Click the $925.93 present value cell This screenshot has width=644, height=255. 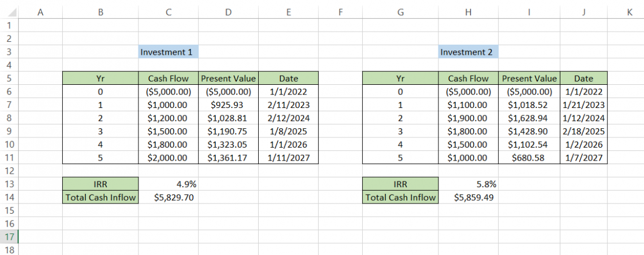point(228,105)
